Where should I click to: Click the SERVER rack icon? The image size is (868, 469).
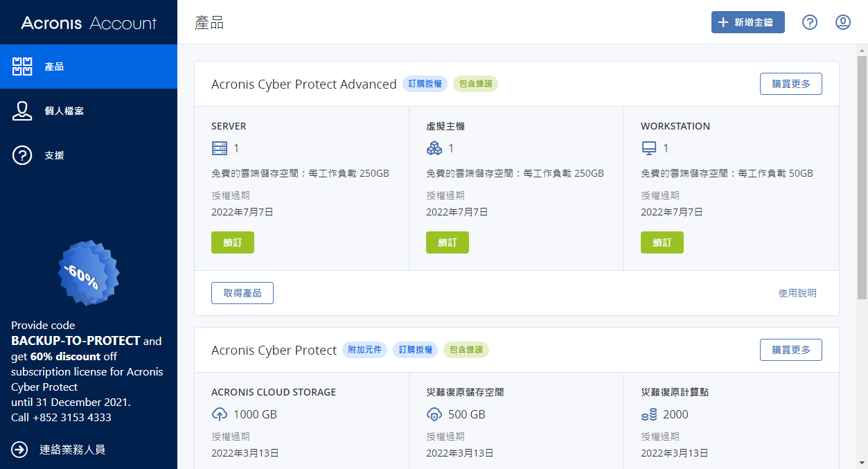point(219,148)
